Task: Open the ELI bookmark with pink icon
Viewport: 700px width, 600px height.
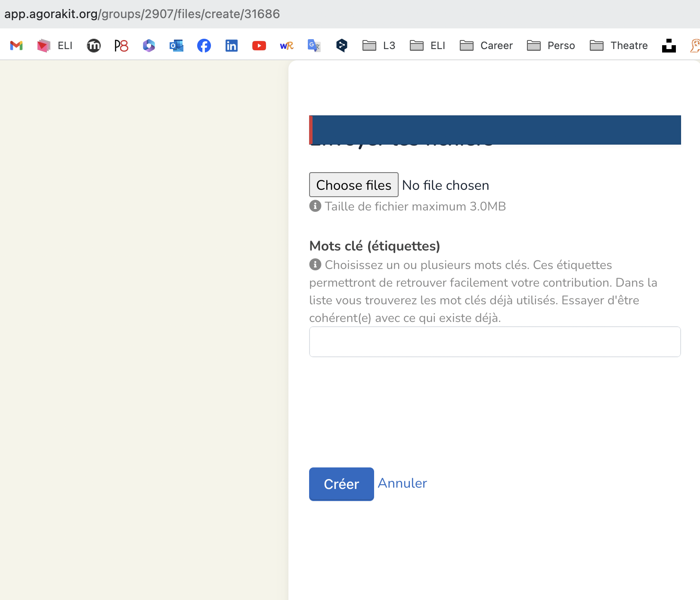Action: [55, 45]
